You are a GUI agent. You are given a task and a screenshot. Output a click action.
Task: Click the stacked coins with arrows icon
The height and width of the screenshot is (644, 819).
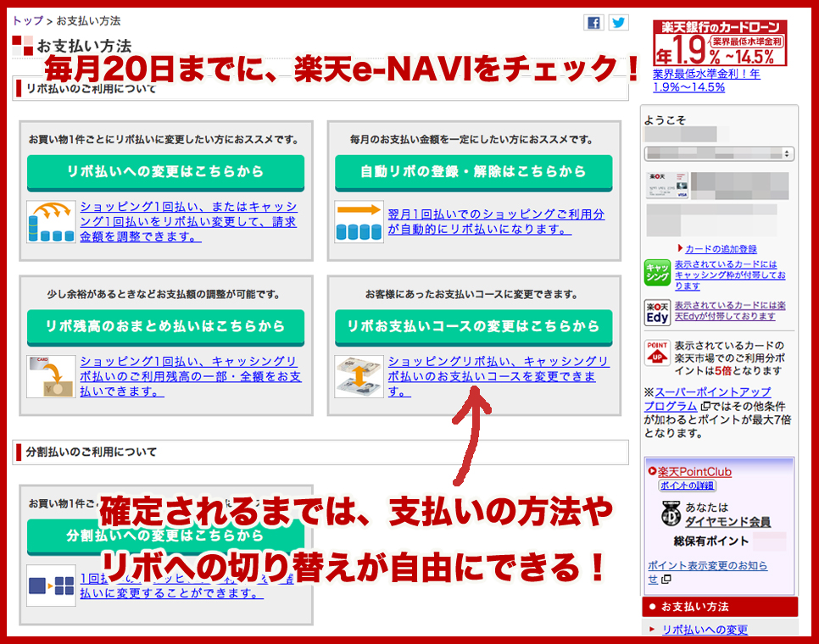click(51, 222)
